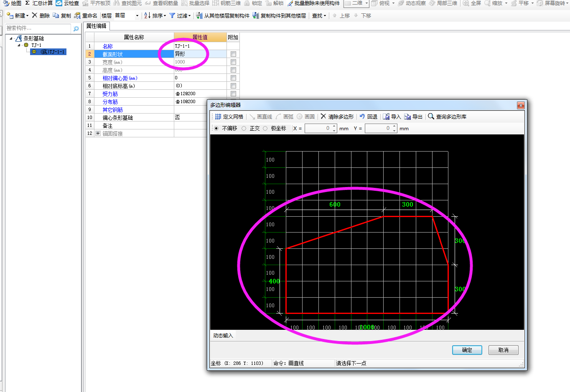Click the 复制 copy icon

click(56, 15)
